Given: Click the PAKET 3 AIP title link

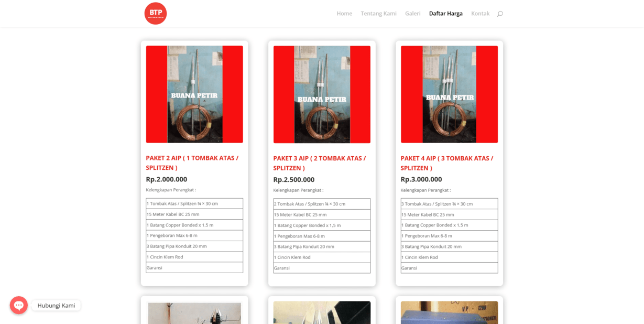Looking at the screenshot, I should click(x=320, y=163).
